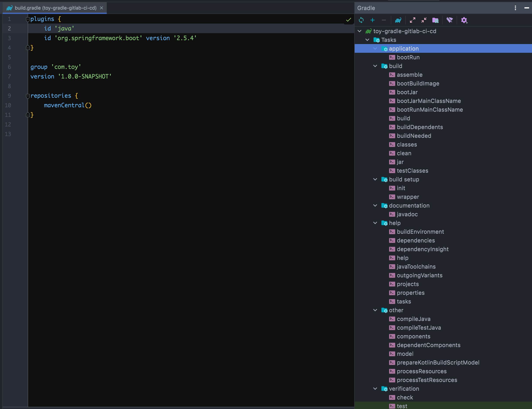
Task: Collapse the other task group
Action: click(375, 310)
